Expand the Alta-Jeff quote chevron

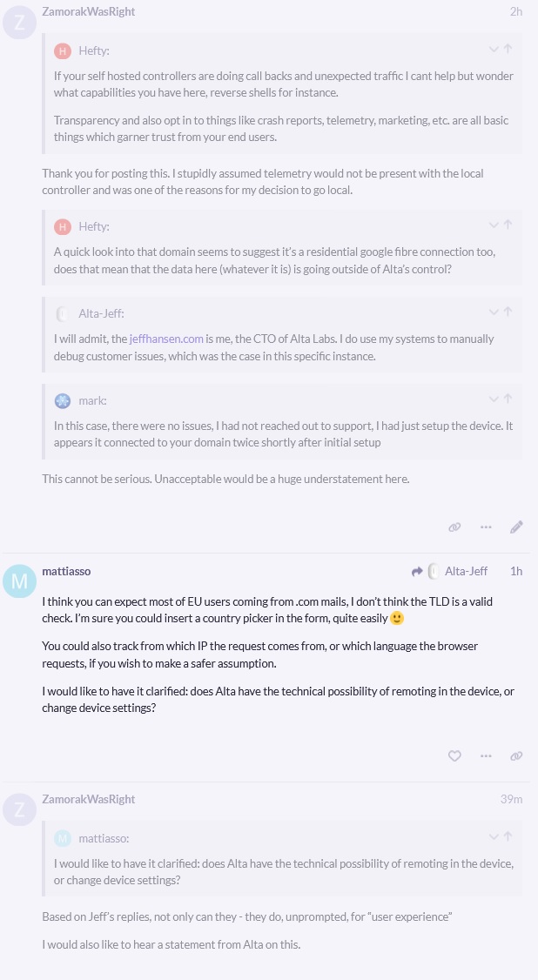[x=494, y=312]
